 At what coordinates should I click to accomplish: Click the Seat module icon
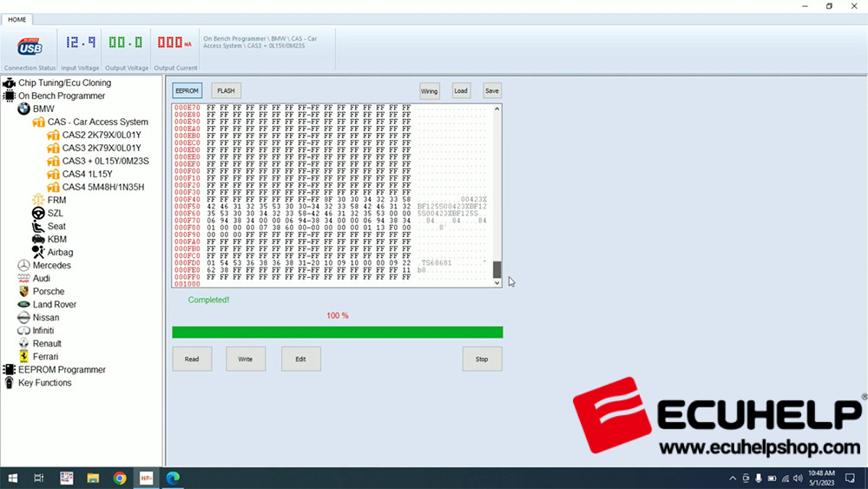click(x=38, y=226)
